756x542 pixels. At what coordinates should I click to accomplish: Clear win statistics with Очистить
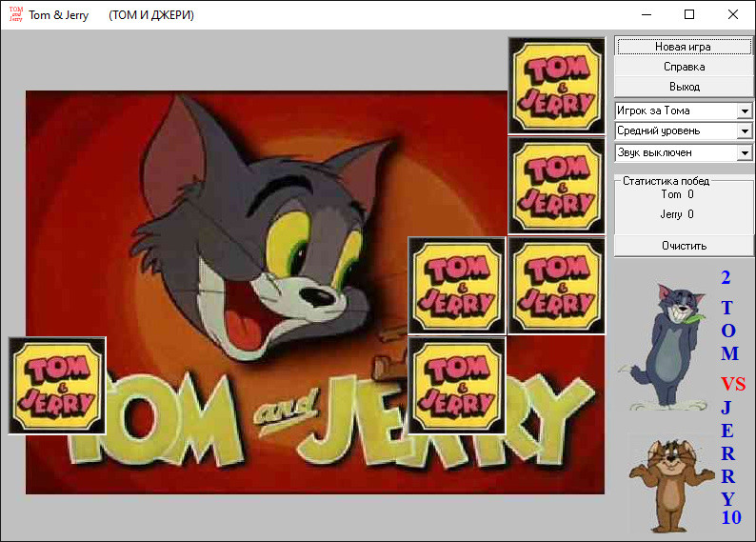coord(684,246)
